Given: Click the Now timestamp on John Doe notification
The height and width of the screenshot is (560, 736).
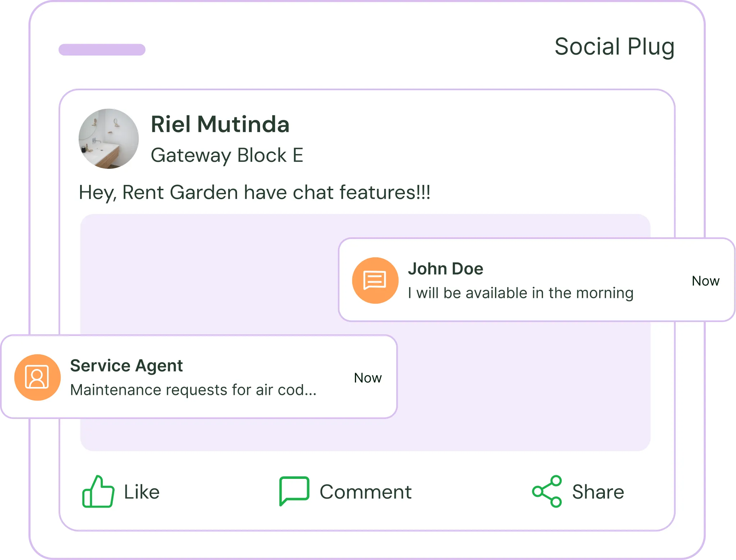Looking at the screenshot, I should click(705, 281).
